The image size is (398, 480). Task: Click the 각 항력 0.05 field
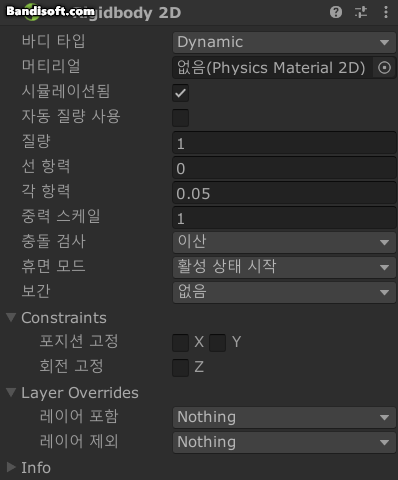click(x=284, y=193)
